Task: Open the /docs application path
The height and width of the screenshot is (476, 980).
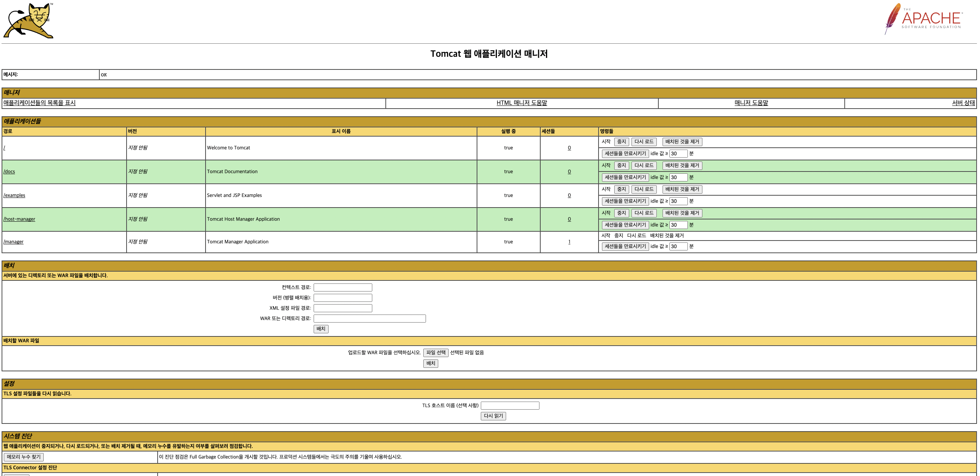Action: [9, 171]
